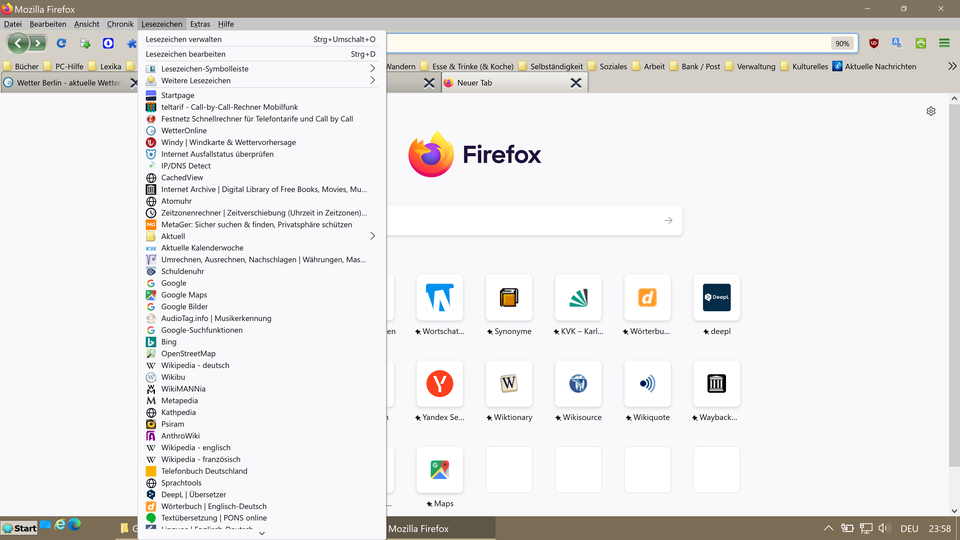Open the Hilfe menu
The width and height of the screenshot is (960, 540).
(226, 24)
